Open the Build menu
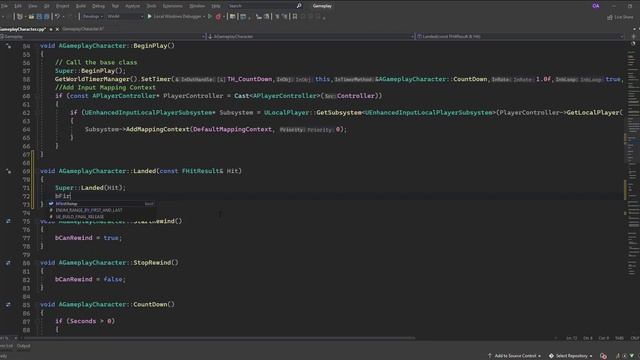Screen dimensions: 640x360 click(x=81, y=6)
